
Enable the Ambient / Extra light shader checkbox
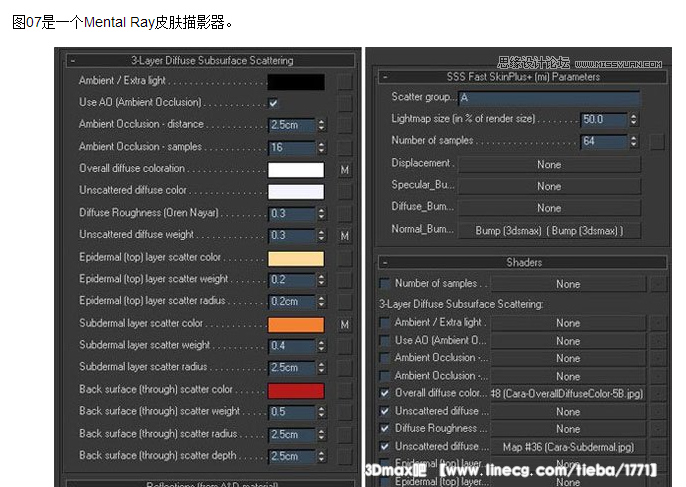[x=385, y=323]
